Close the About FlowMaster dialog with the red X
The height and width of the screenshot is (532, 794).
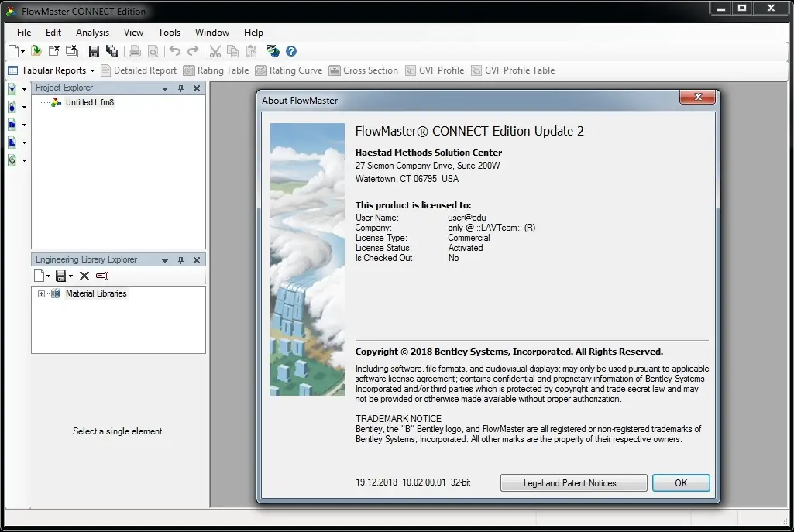(x=697, y=97)
